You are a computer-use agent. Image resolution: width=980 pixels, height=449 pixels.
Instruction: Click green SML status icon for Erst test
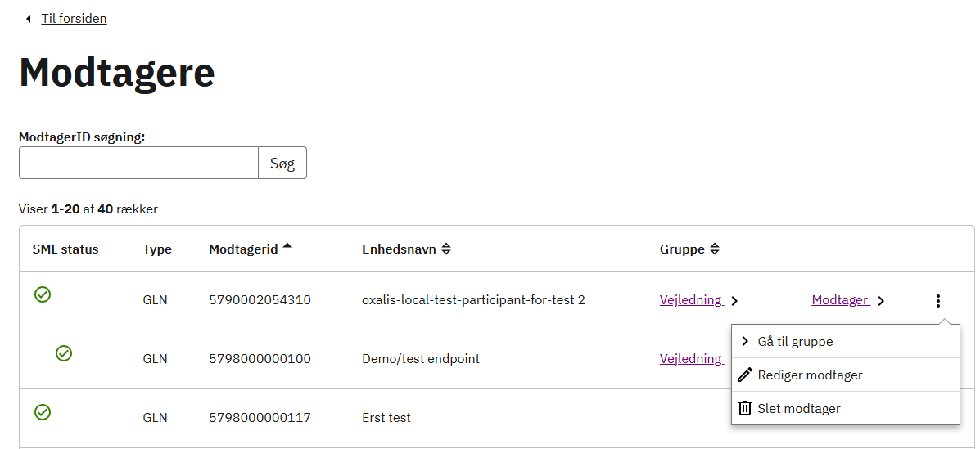tap(43, 412)
